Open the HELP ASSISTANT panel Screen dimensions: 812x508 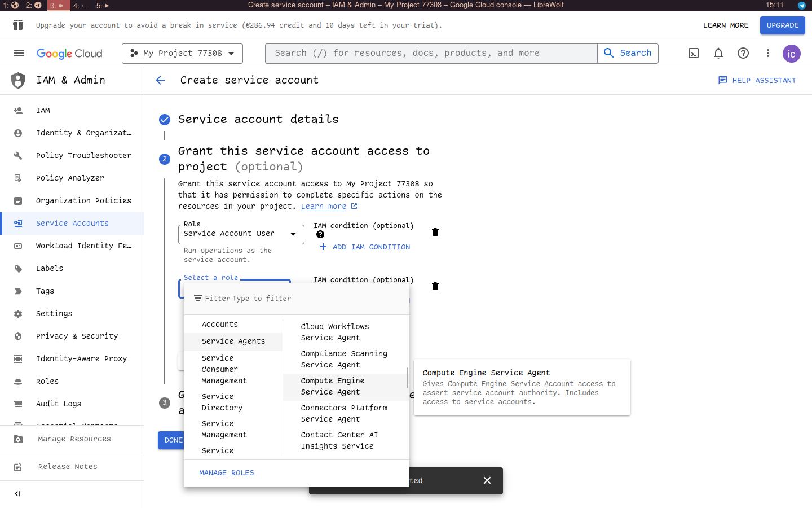click(757, 80)
